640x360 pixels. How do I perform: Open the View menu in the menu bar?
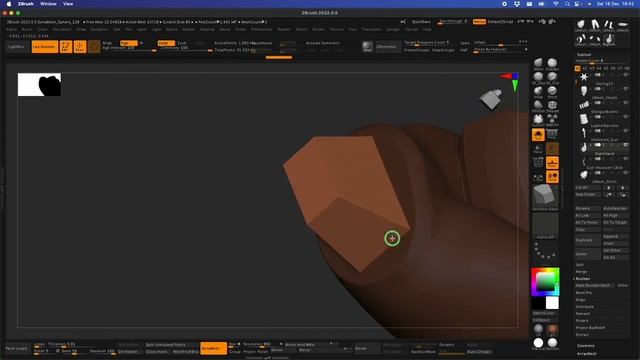click(x=68, y=4)
